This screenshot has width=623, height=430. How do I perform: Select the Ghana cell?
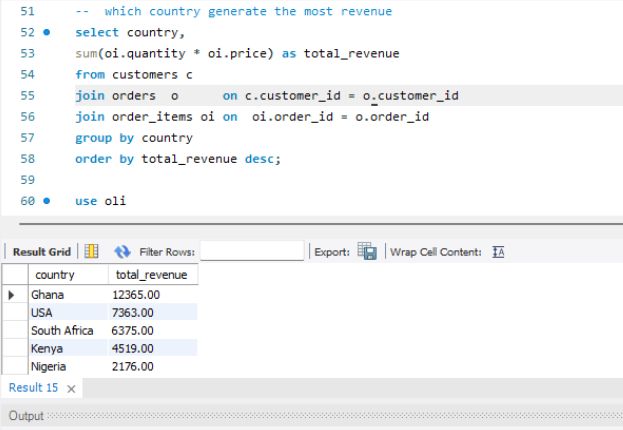click(x=68, y=295)
